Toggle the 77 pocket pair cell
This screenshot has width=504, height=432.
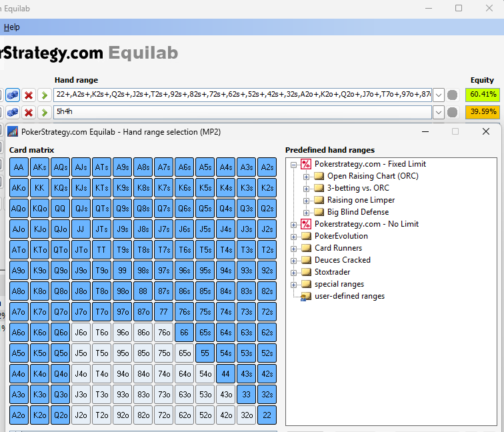point(164,312)
